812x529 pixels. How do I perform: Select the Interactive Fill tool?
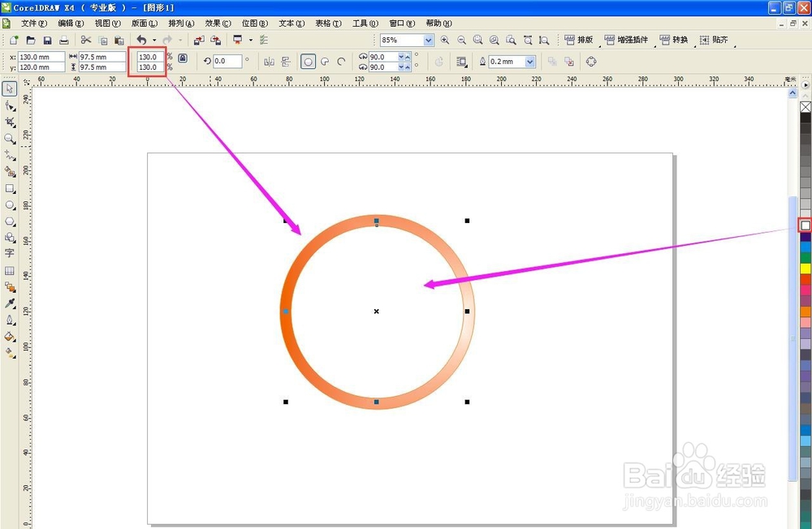coord(10,353)
